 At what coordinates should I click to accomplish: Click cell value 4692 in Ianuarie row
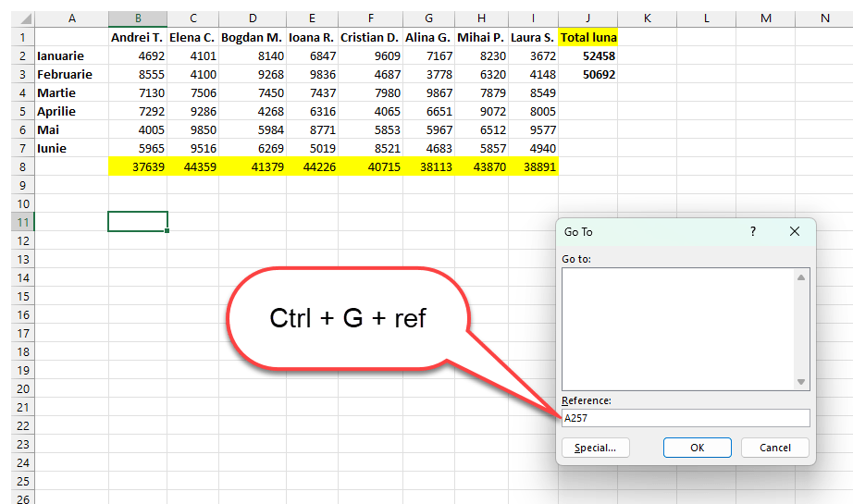click(x=138, y=56)
